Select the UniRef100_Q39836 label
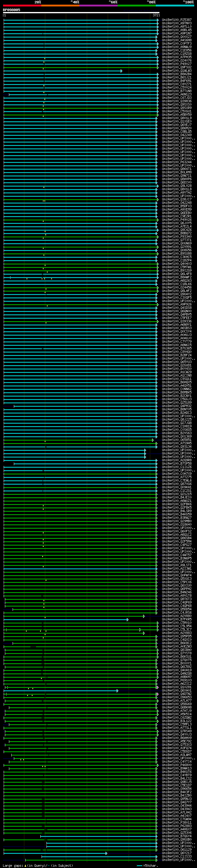Viewport: 197px width, 868px height. 177,101
